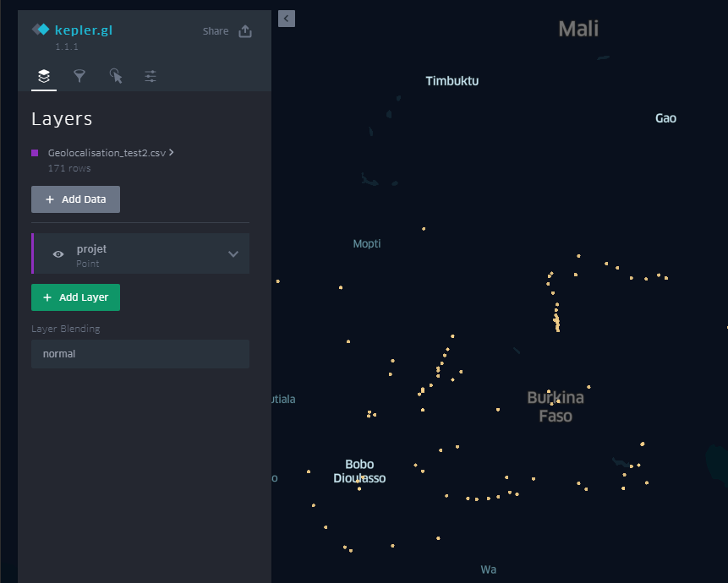This screenshot has width=728, height=583.
Task: Click the Add Layer button
Action: click(75, 297)
